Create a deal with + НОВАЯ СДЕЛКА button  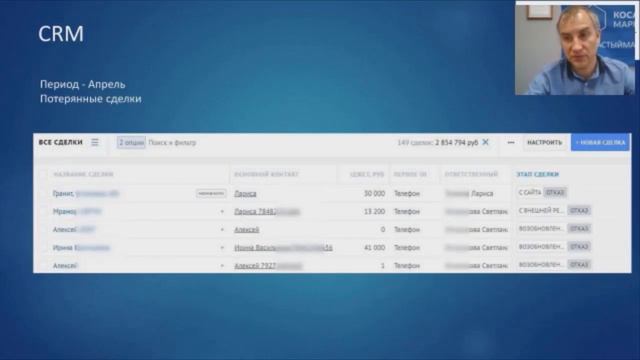tap(600, 142)
